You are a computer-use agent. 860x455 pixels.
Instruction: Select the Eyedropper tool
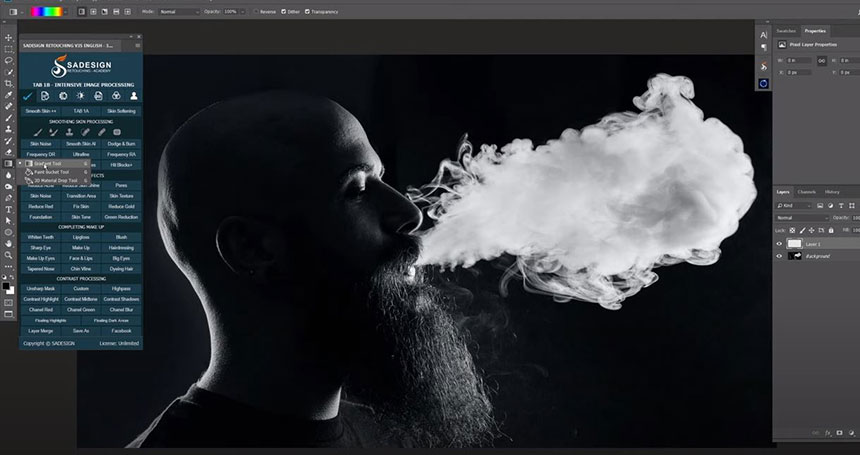pos(8,95)
